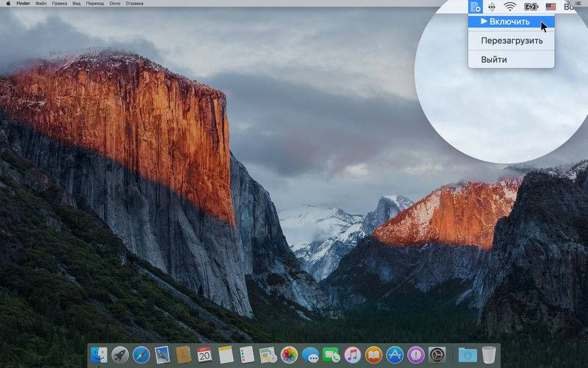
Task: Open the Finder menu in menu bar
Action: (24, 4)
